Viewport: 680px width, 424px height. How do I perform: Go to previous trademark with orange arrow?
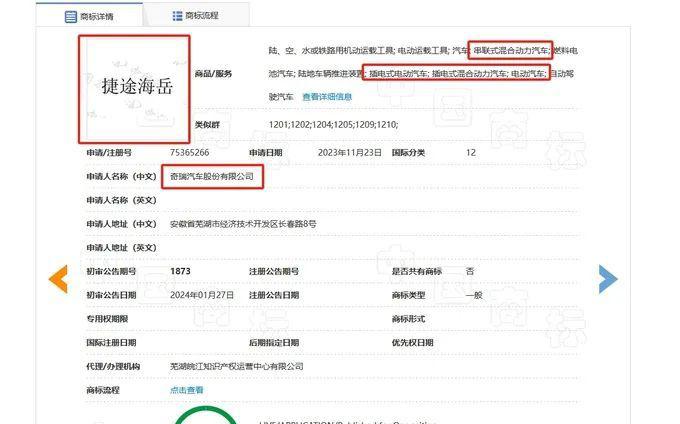pyautogui.click(x=59, y=279)
